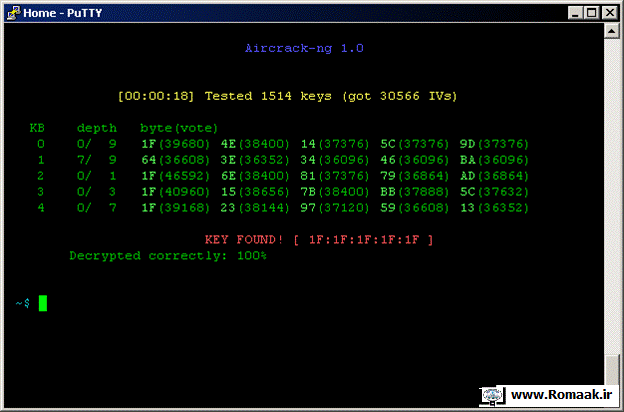Click value "97(37120)"
The width and height of the screenshot is (624, 412).
point(335,208)
